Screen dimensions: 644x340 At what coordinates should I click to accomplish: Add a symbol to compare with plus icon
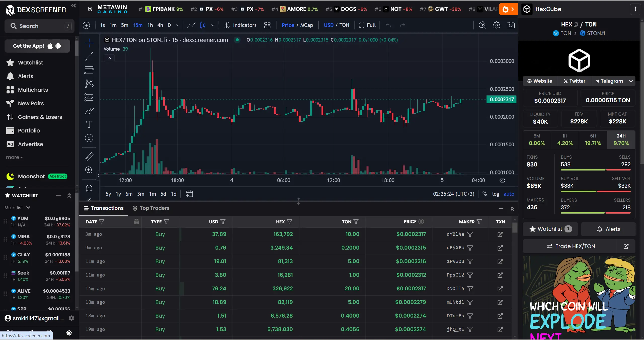tap(86, 25)
